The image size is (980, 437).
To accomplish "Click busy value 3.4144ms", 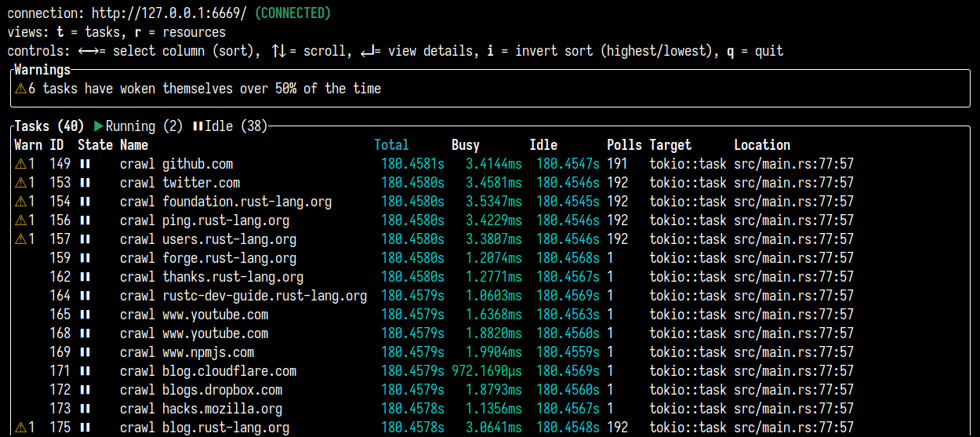I will pyautogui.click(x=494, y=164).
